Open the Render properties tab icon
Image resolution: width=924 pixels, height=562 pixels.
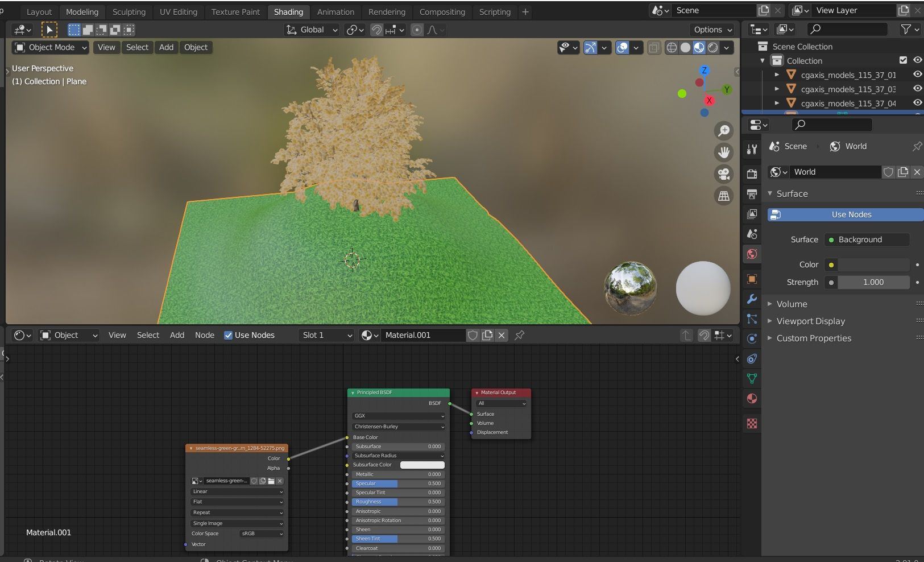click(752, 174)
